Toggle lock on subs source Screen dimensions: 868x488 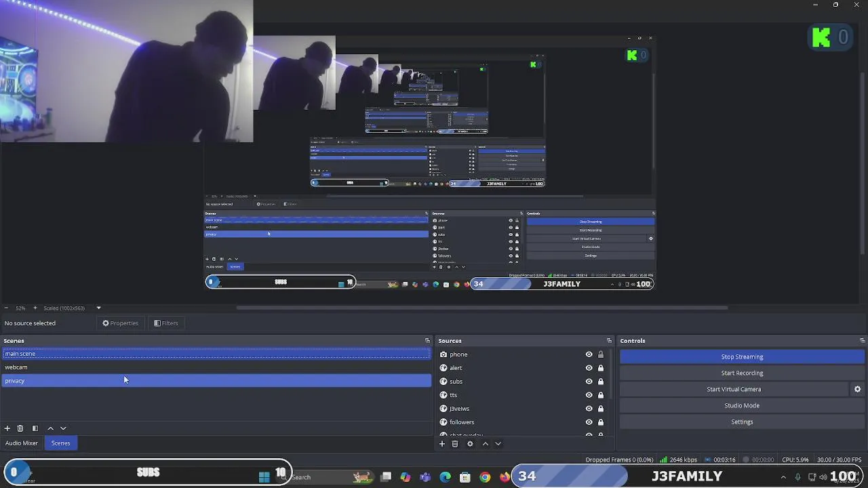[x=601, y=382]
